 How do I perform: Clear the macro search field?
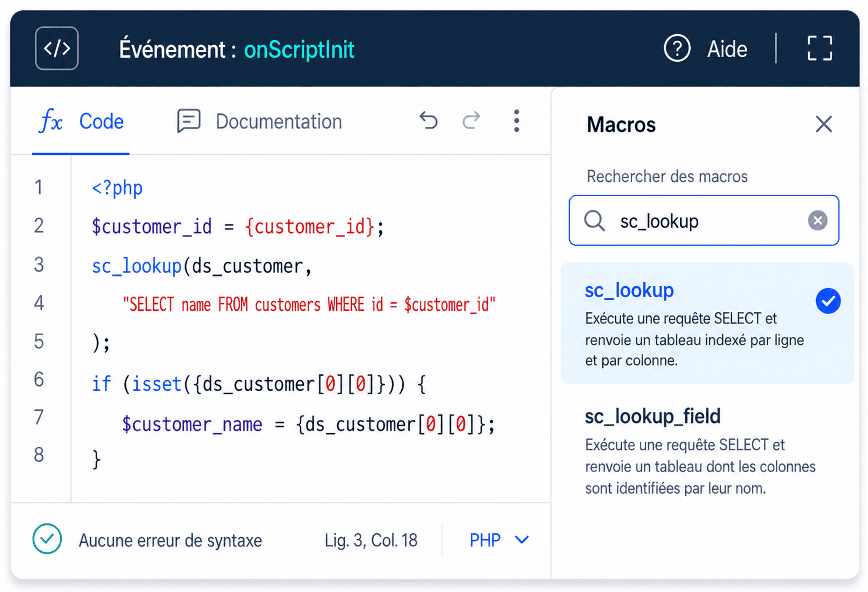818,221
